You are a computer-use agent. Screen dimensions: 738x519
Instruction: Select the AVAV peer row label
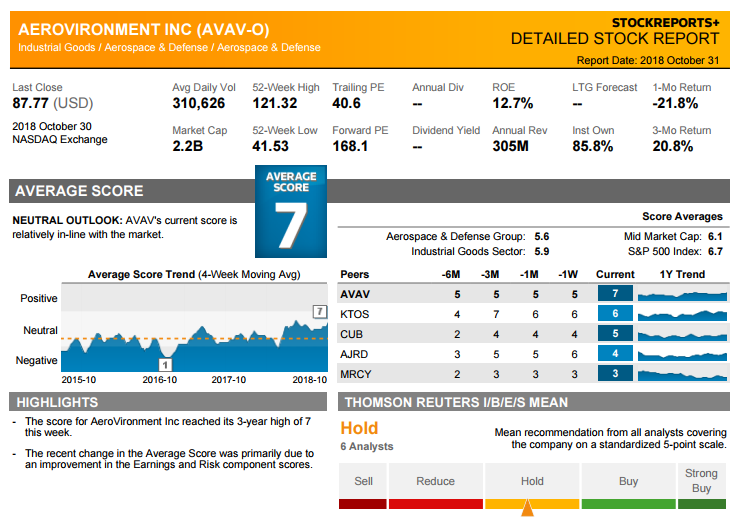[355, 294]
